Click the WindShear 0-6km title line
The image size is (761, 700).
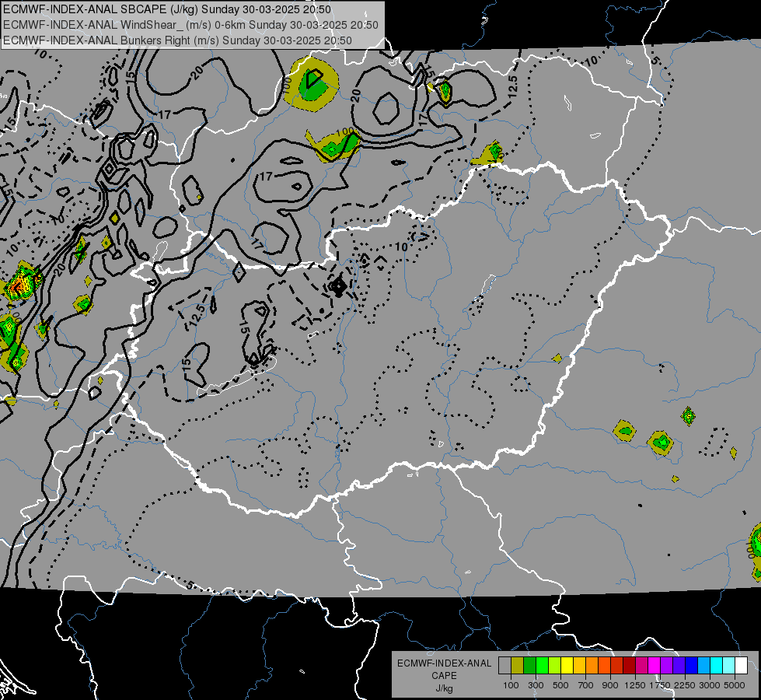point(190,25)
